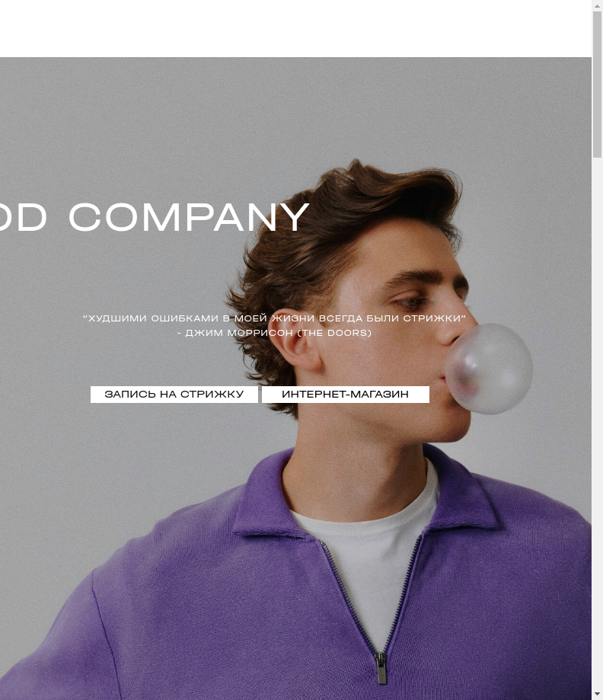Click the vertical scrollbar thumb
Image resolution: width=603 pixels, height=700 pixels.
point(597,85)
